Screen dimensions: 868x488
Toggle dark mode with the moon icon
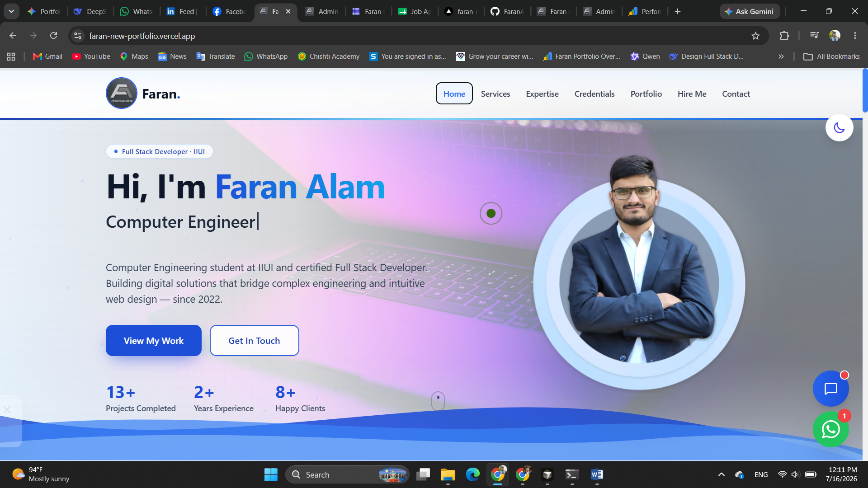(839, 128)
